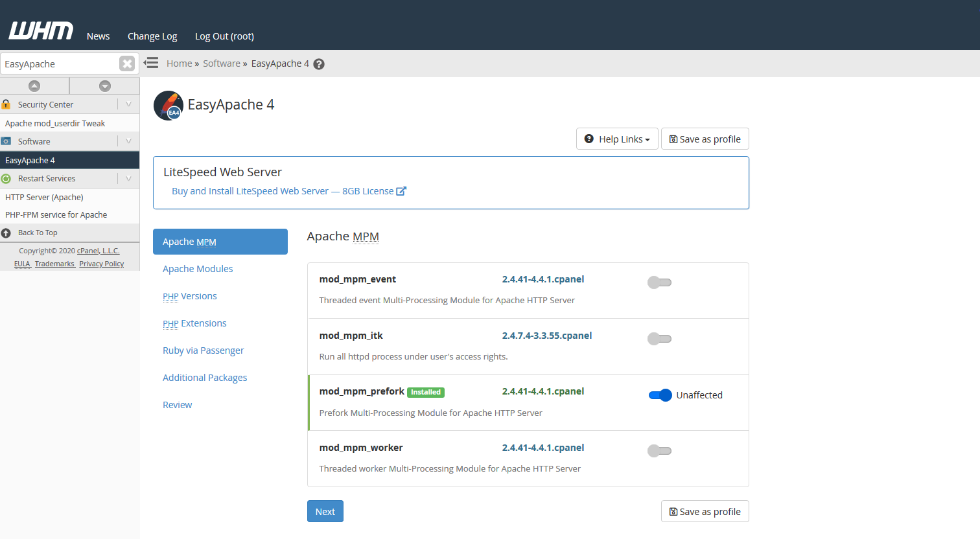
Task: Switch to Apache Modules tab
Action: (x=198, y=269)
